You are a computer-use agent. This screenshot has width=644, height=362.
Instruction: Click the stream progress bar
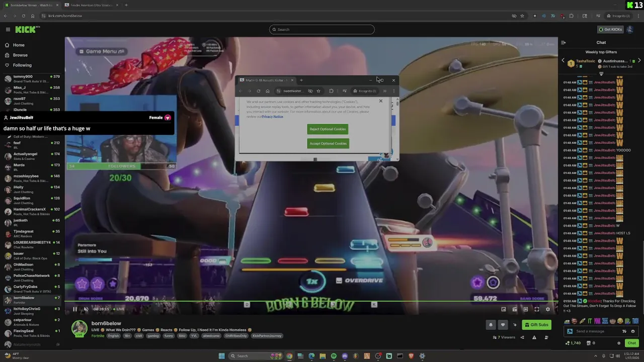click(x=311, y=302)
